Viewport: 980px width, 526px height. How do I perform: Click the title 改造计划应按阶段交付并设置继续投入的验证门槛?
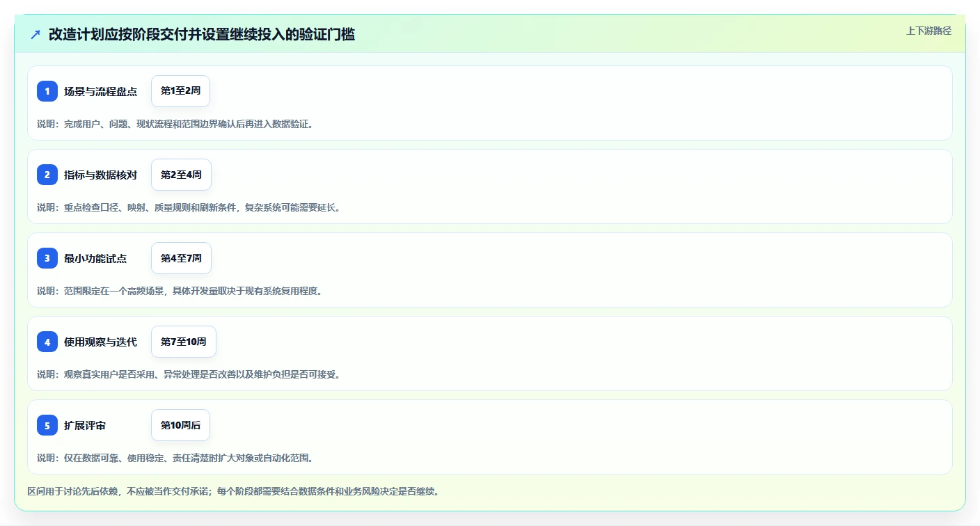pyautogui.click(x=202, y=34)
